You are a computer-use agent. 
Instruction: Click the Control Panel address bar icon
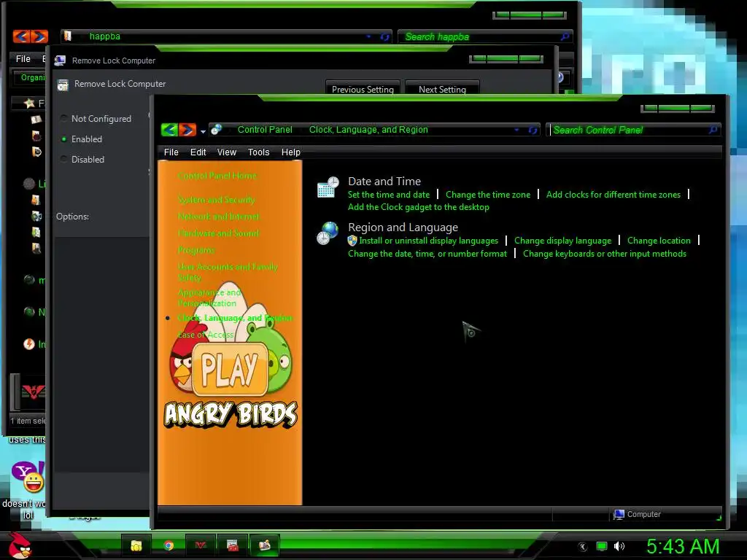(x=216, y=130)
